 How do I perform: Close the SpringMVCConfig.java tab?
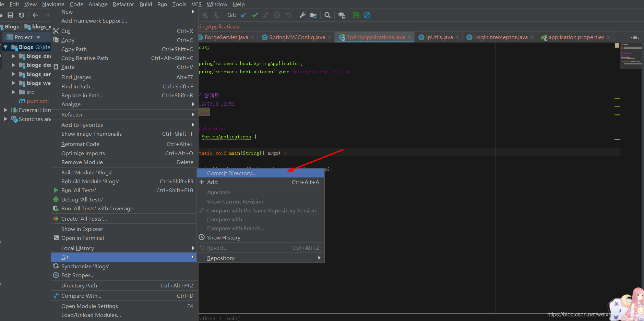(x=330, y=37)
